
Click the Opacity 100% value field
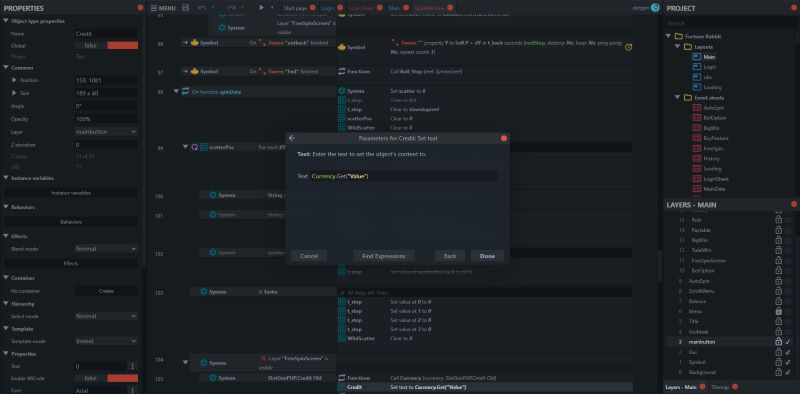(106, 119)
